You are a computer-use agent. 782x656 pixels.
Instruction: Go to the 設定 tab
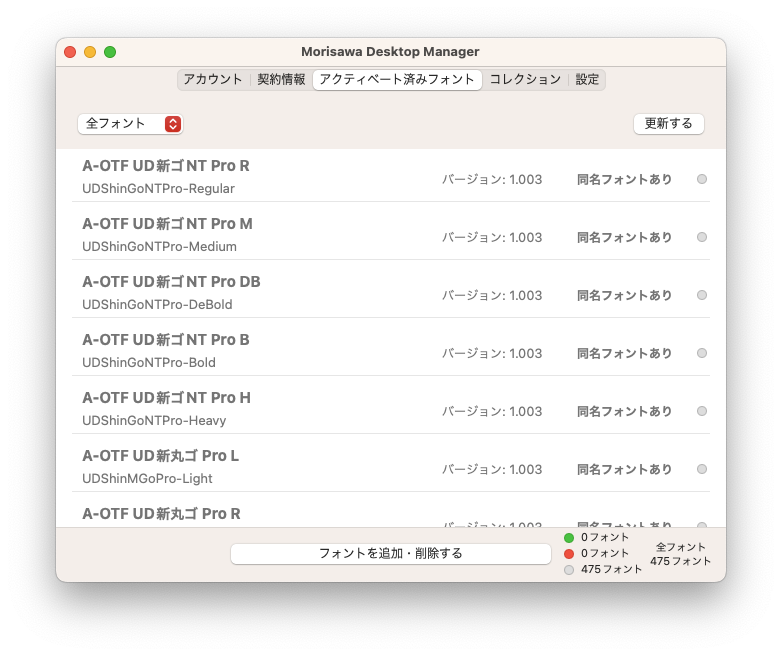[x=587, y=79]
